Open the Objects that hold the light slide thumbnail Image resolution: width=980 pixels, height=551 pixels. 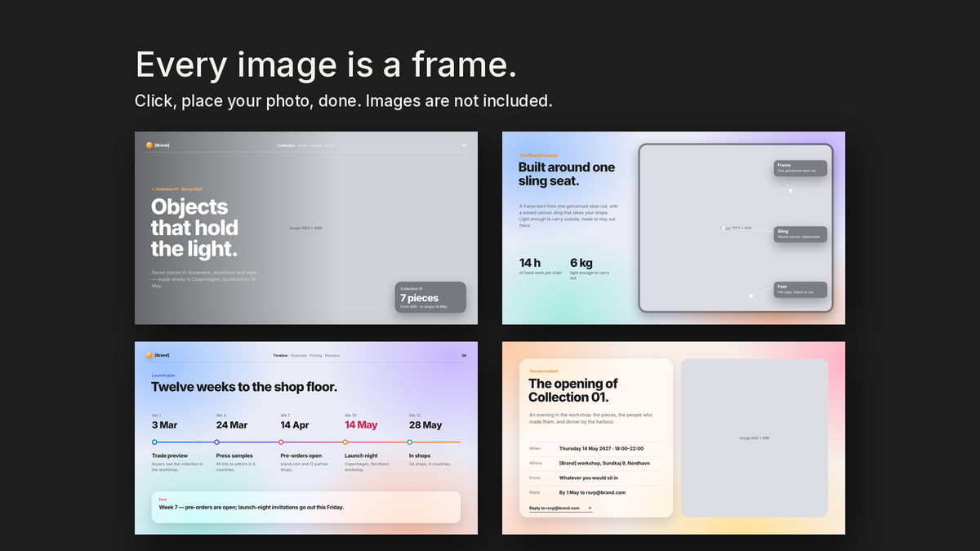[x=306, y=228]
